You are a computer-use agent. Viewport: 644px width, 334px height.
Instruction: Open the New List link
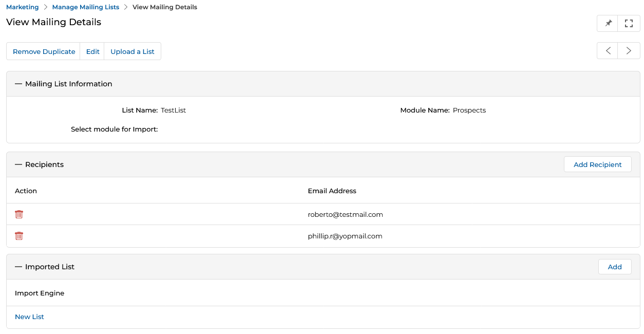click(29, 317)
